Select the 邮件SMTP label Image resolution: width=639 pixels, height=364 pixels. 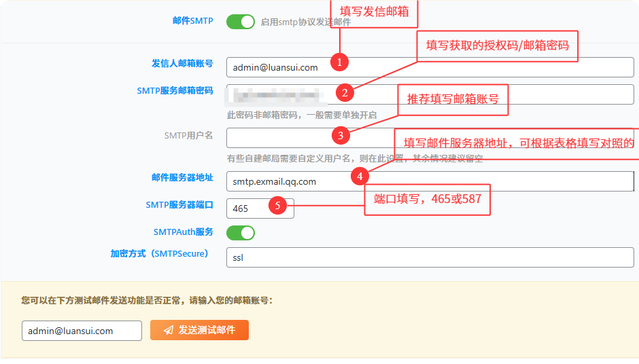(x=193, y=21)
